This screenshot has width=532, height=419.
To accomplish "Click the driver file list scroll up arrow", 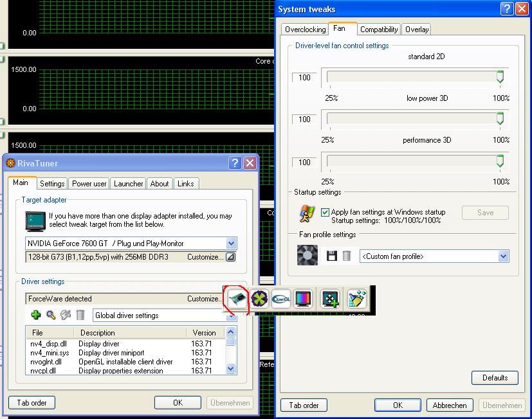I will (x=231, y=332).
